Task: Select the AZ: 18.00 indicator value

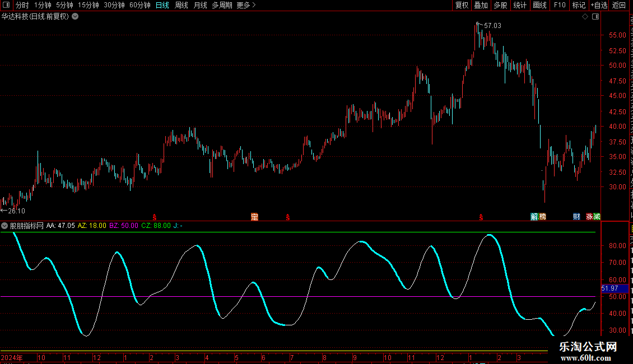Action: pyautogui.click(x=92, y=226)
